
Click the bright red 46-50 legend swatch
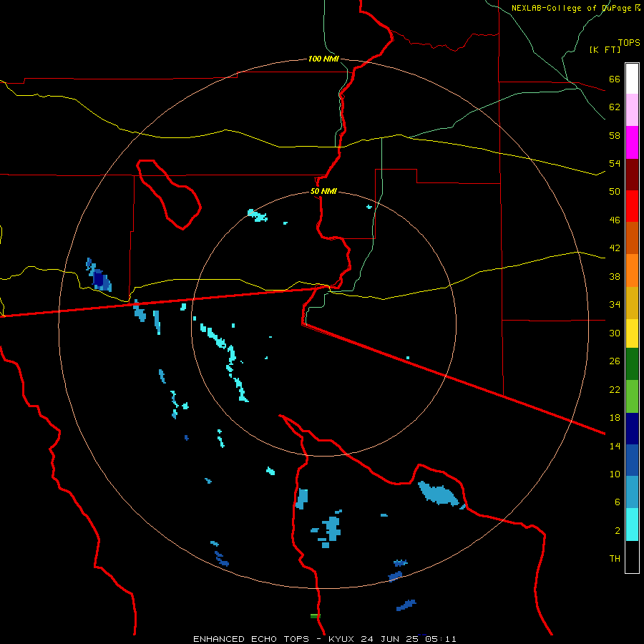[632, 206]
